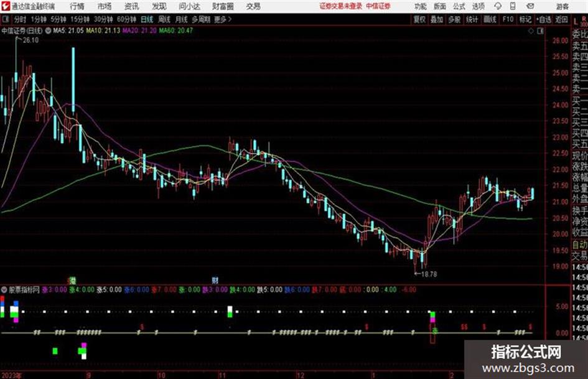588x379 pixels.
Task: Open the 多周期 multi-period view
Action: [x=201, y=19]
